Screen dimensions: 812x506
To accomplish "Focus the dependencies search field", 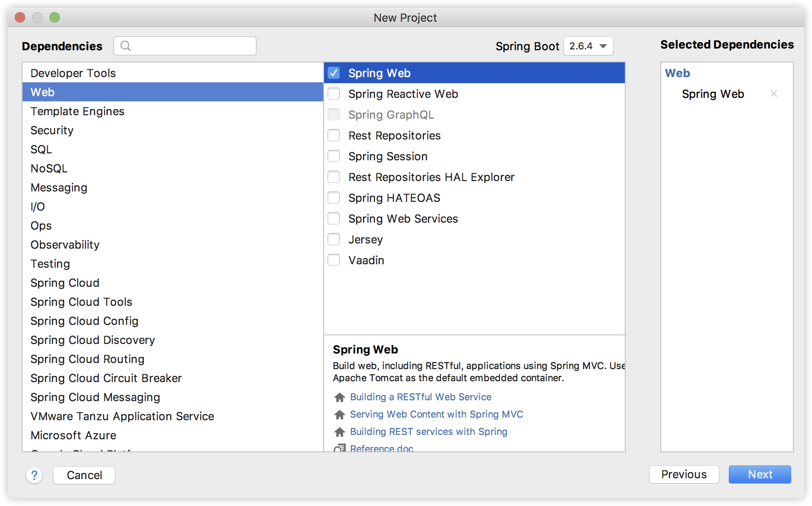I will (191, 46).
